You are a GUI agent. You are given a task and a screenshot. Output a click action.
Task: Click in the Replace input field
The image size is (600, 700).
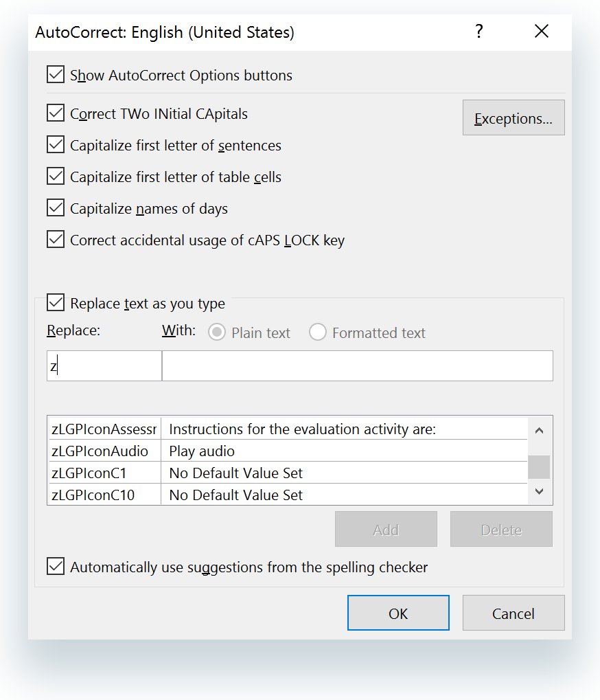(x=104, y=366)
